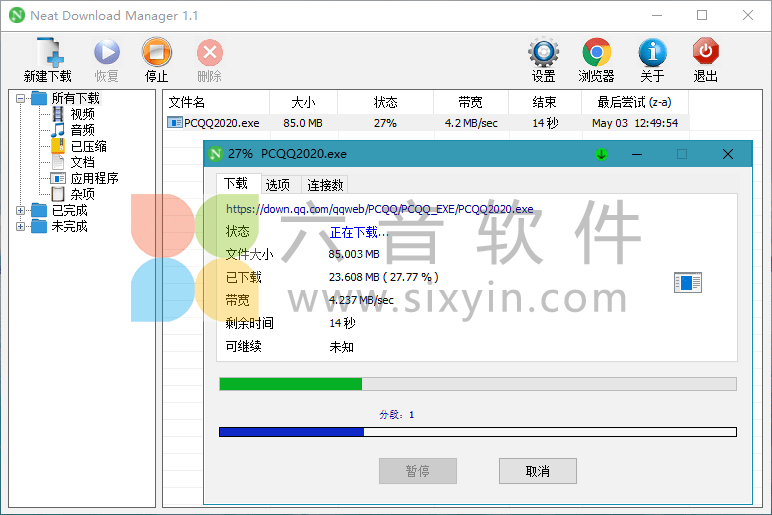This screenshot has width=772, height=515.
Task: Click the 4.2 MB/sec bandwidth cell
Action: pyautogui.click(x=471, y=123)
